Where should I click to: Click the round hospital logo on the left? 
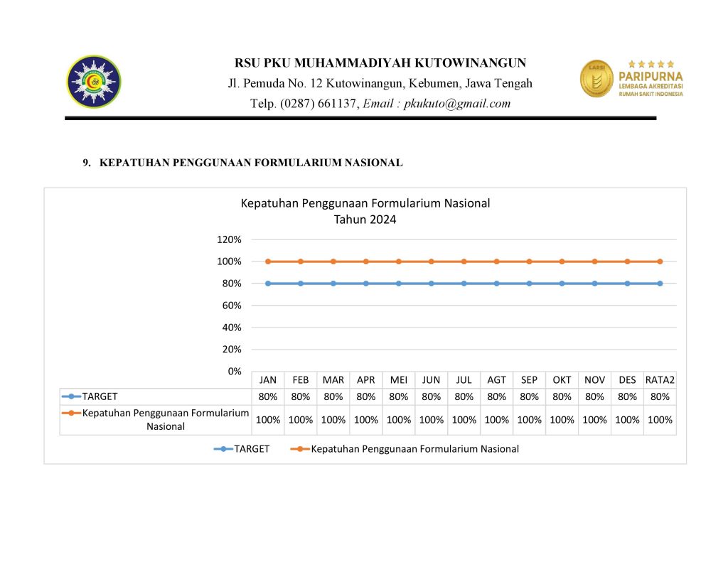(x=94, y=82)
